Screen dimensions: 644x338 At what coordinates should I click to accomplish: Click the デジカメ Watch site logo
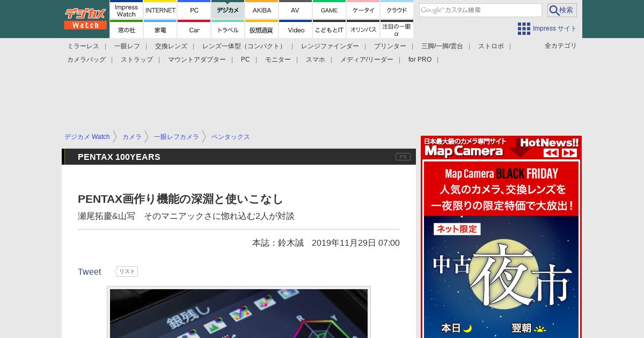(x=85, y=19)
